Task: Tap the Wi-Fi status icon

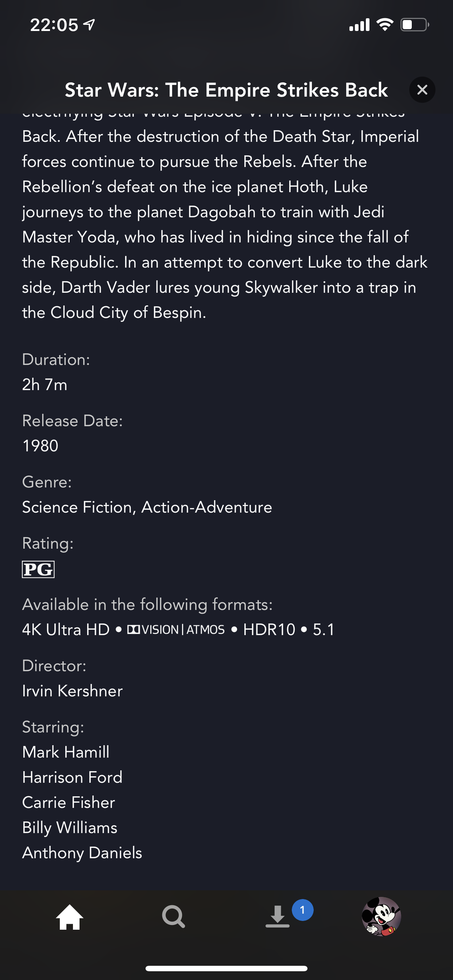Action: pos(385,25)
